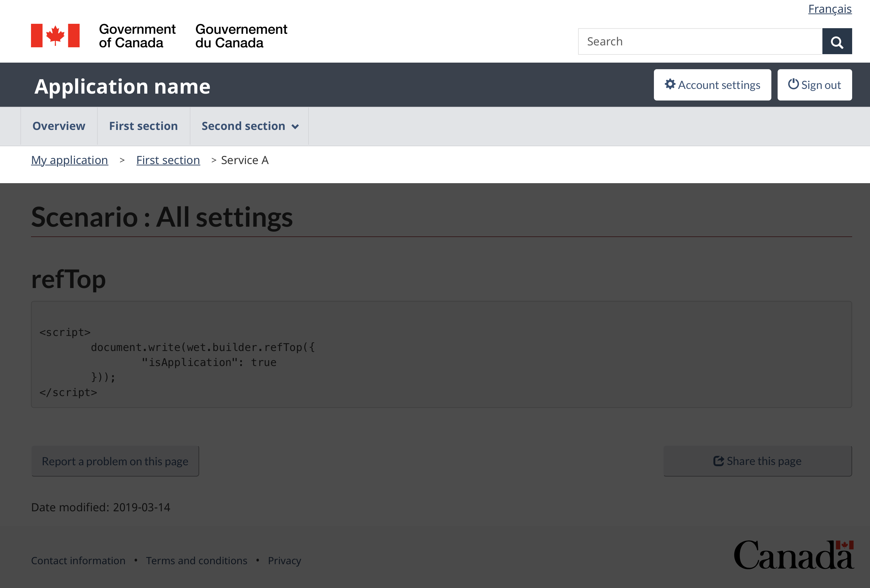Click the Sign out button
Screen dimensions: 870x588
tap(815, 84)
